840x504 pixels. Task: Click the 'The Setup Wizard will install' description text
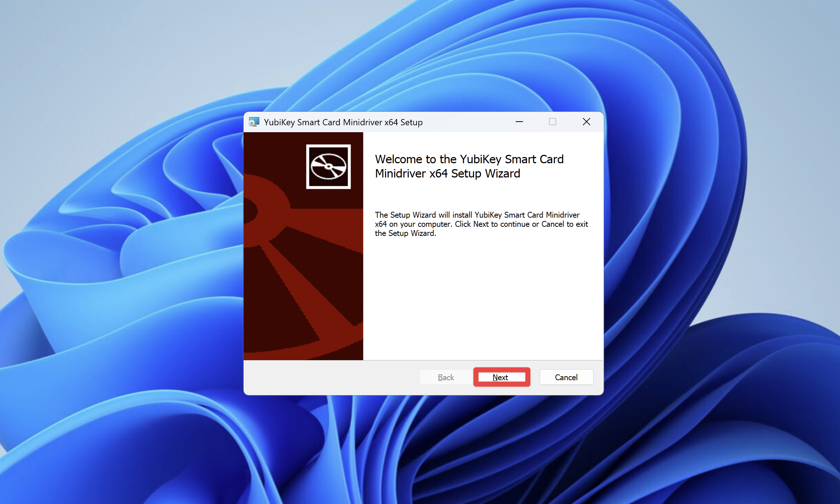481,224
